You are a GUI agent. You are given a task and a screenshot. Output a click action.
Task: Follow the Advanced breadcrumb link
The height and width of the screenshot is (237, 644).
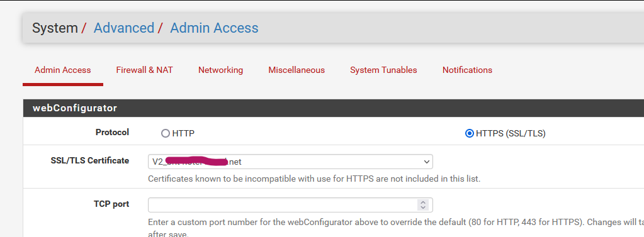pyautogui.click(x=124, y=28)
